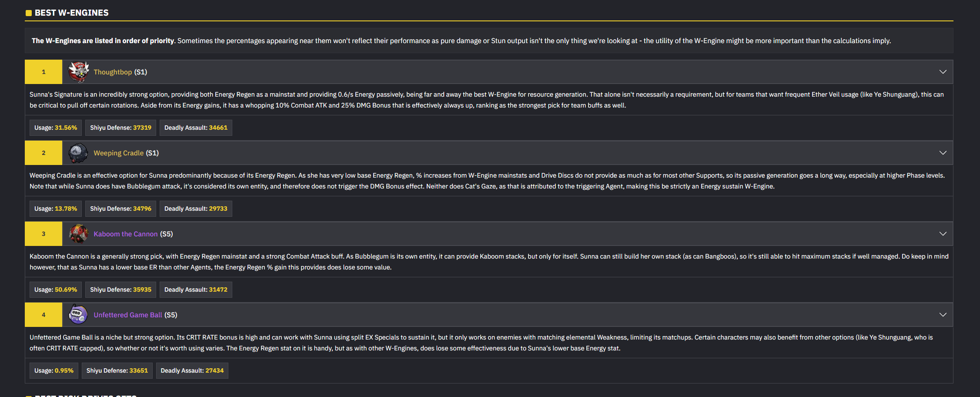This screenshot has height=397, width=980.
Task: Click Weeping Cradle's Shiyu Defense 34796 box
Action: coord(120,209)
